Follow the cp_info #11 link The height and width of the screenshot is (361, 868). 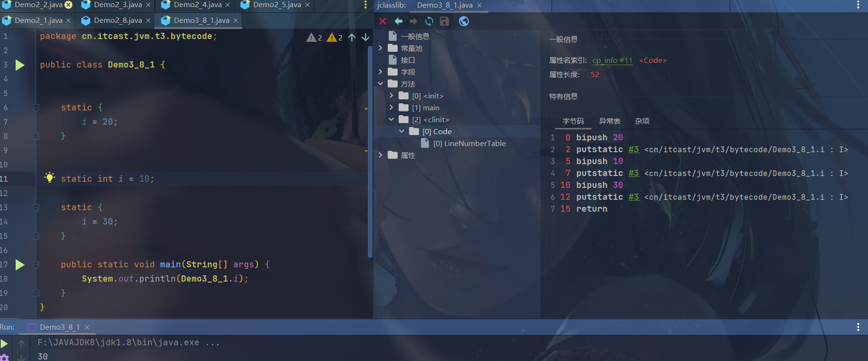612,60
